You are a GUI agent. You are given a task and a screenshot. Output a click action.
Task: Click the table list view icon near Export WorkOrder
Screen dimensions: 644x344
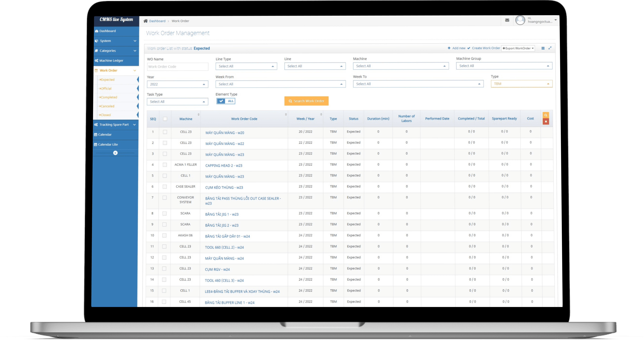click(x=543, y=48)
